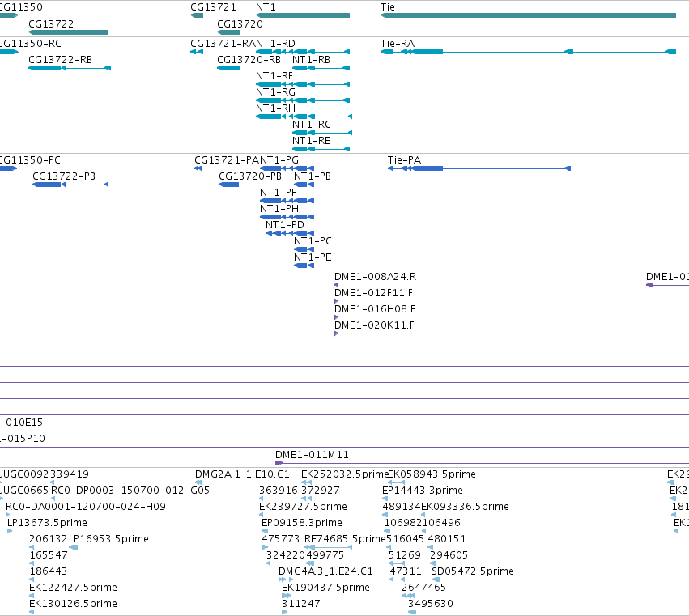This screenshot has width=689, height=616.
Task: Select the DME1-016H08.F arrow marker
Action: (336, 317)
